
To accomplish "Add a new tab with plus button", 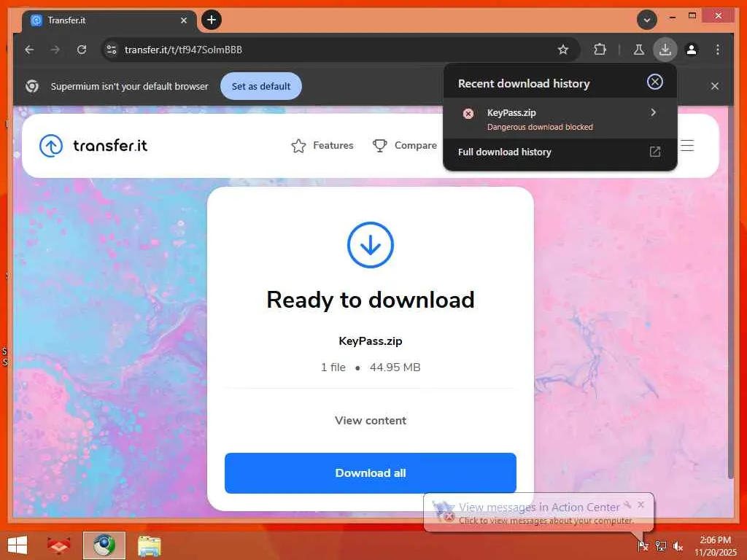I will pyautogui.click(x=212, y=20).
